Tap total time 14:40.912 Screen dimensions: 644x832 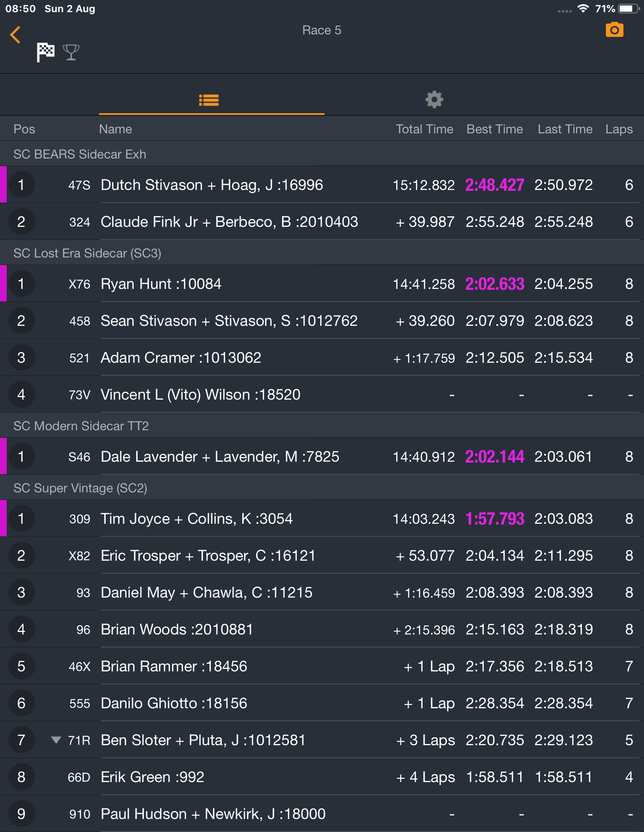pyautogui.click(x=423, y=457)
